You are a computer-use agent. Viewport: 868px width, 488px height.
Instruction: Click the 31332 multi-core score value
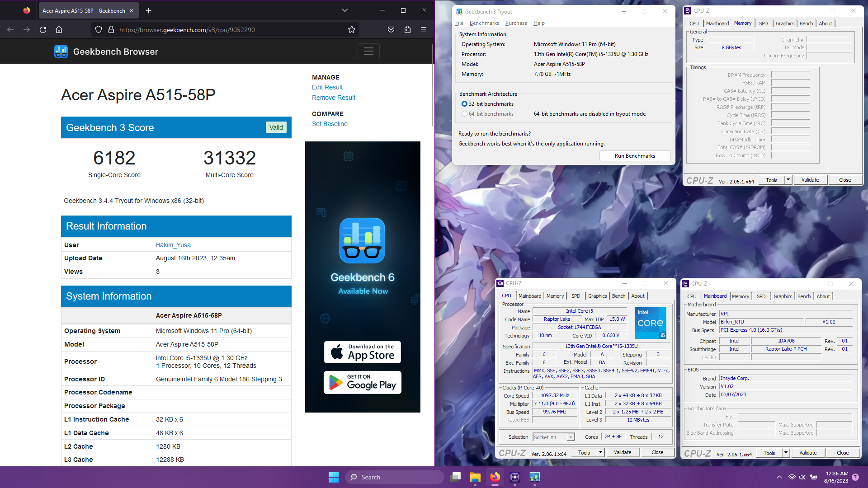click(x=230, y=158)
